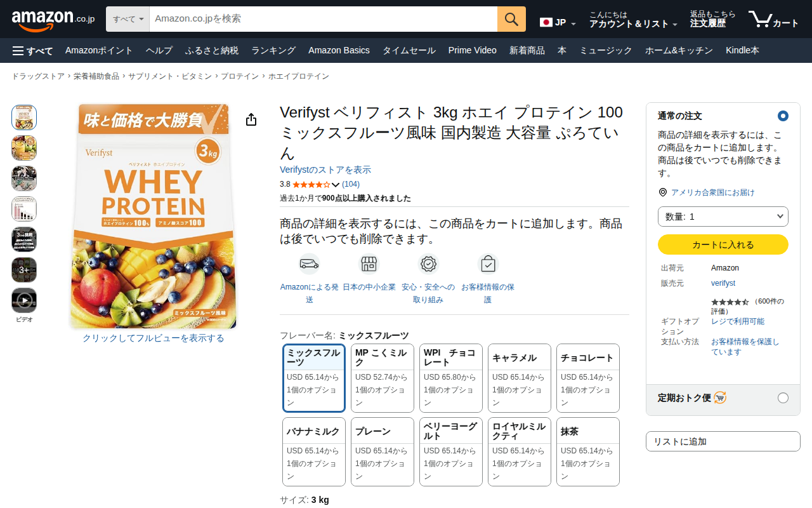This screenshot has width=812, height=508.
Task: Open the hamburger すべて menu
Action: point(32,51)
